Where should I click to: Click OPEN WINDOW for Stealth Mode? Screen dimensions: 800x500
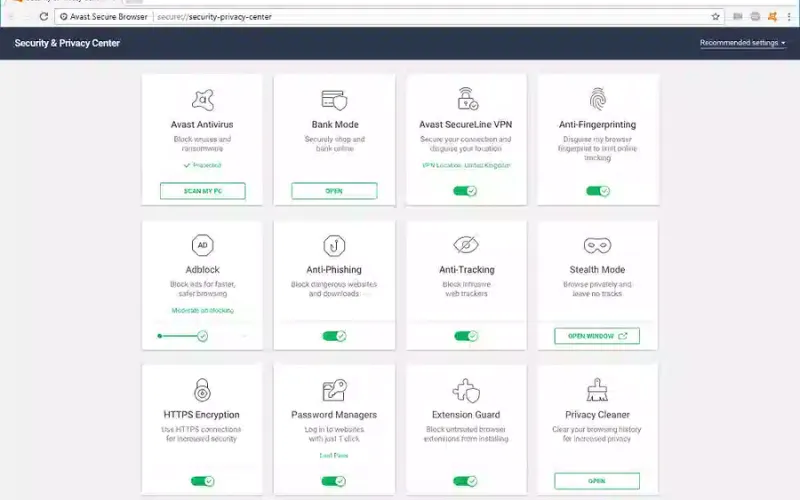coord(597,336)
